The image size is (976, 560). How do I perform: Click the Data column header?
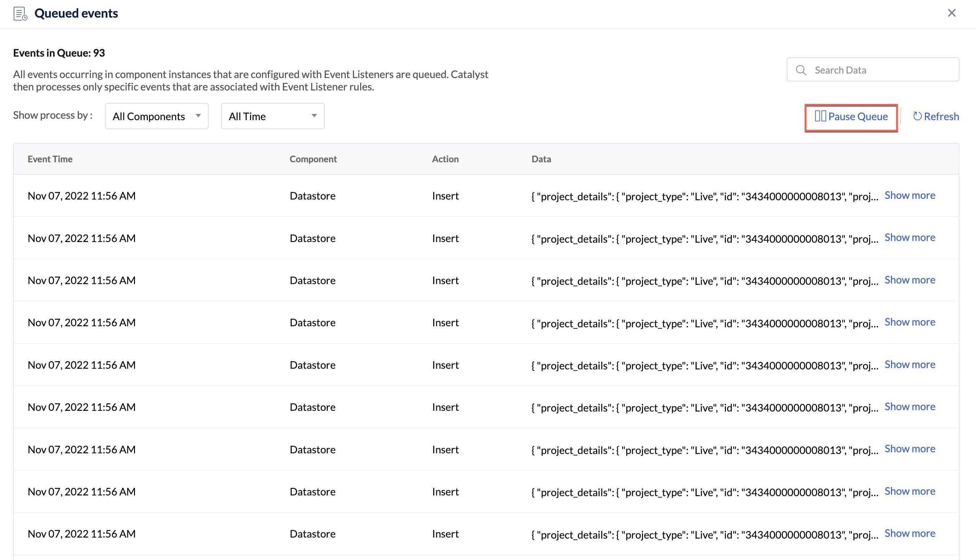[541, 159]
